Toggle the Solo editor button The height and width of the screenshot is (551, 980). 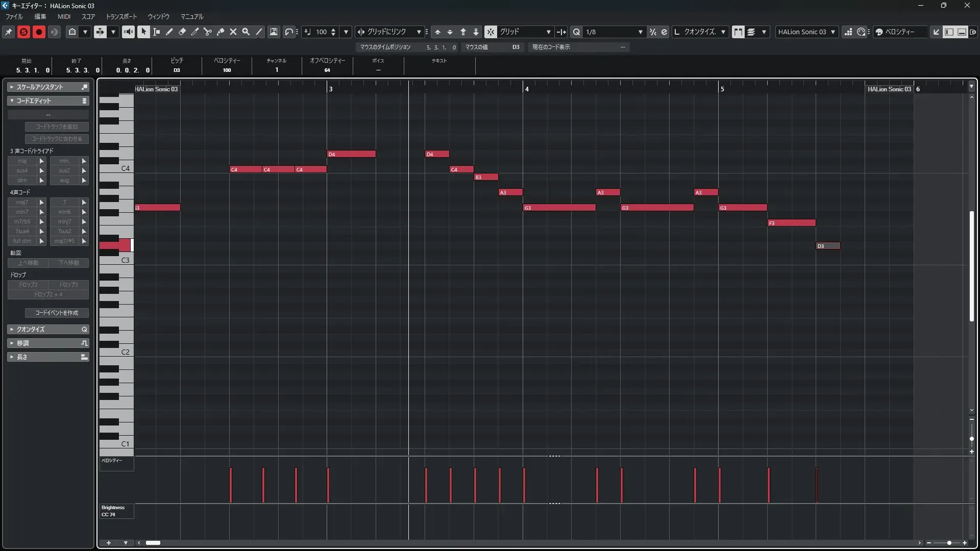pos(23,32)
